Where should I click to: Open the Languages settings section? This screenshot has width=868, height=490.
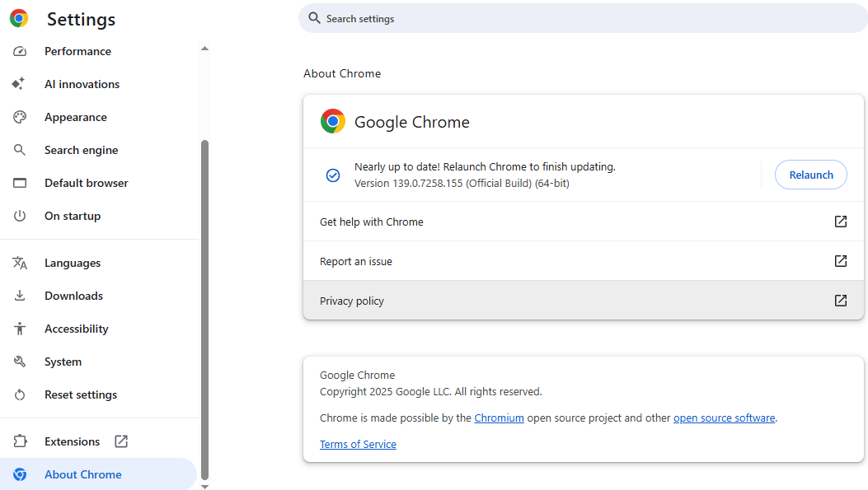[x=73, y=262]
